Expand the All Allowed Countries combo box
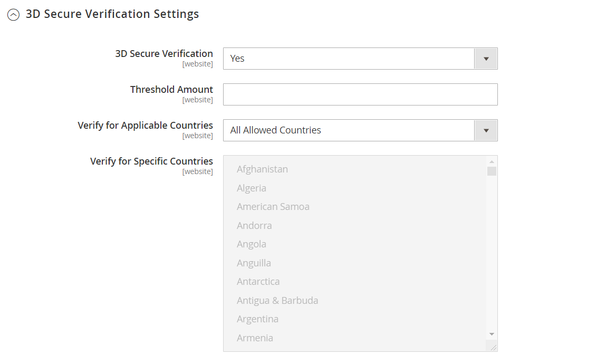606x364 pixels. click(360, 130)
